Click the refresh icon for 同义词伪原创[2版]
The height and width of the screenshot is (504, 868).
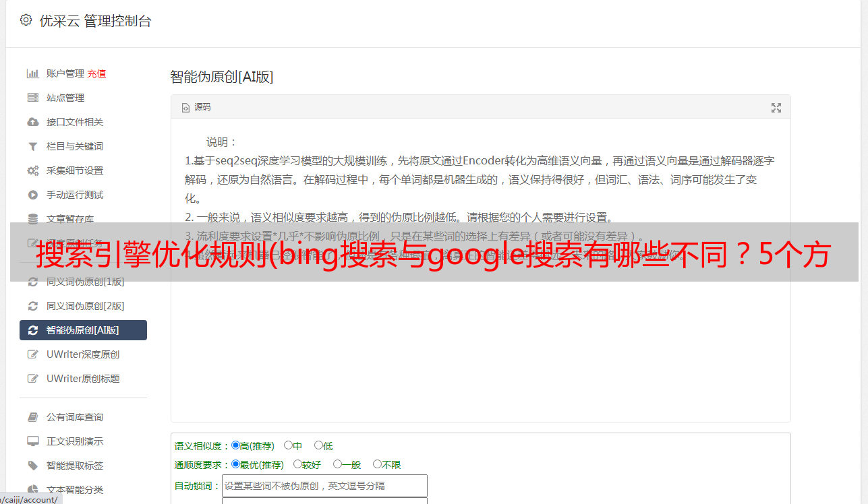[x=32, y=306]
